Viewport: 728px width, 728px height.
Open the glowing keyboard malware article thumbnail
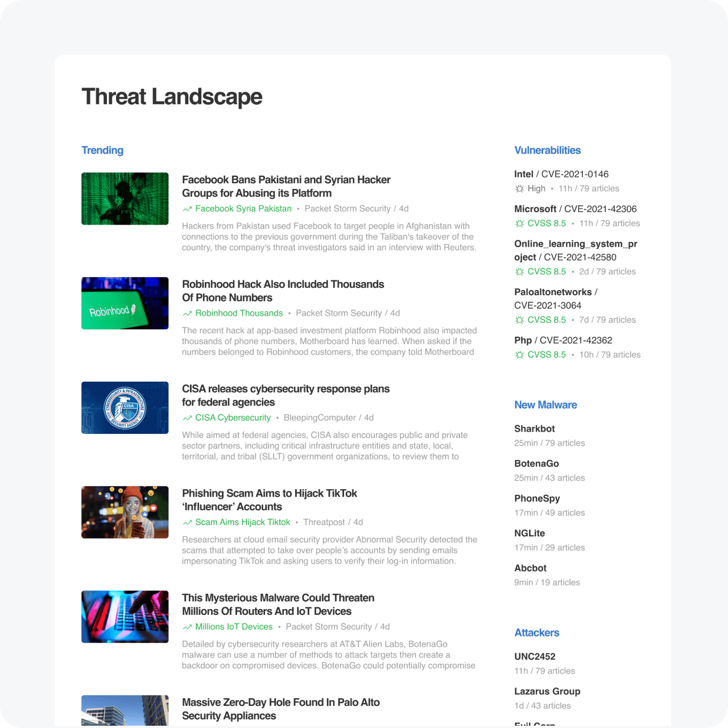point(125,617)
